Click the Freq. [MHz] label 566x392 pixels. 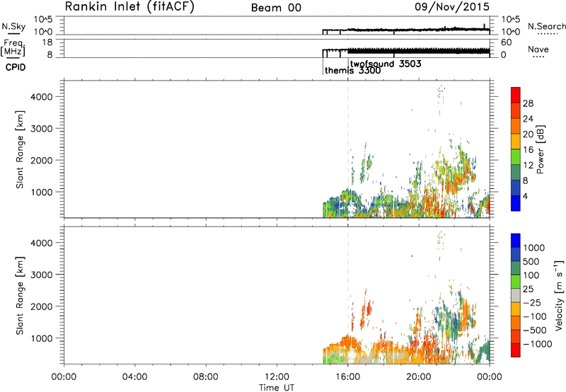[x=13, y=47]
